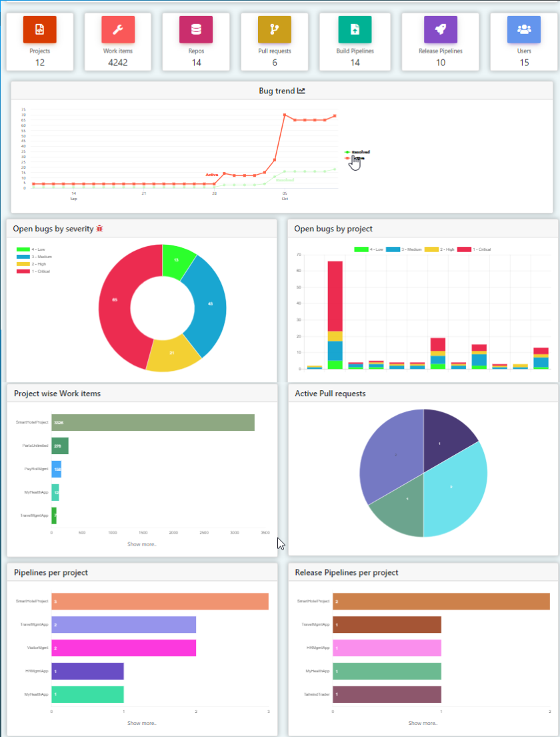Click the chart icon next to Bug trend

tap(301, 91)
